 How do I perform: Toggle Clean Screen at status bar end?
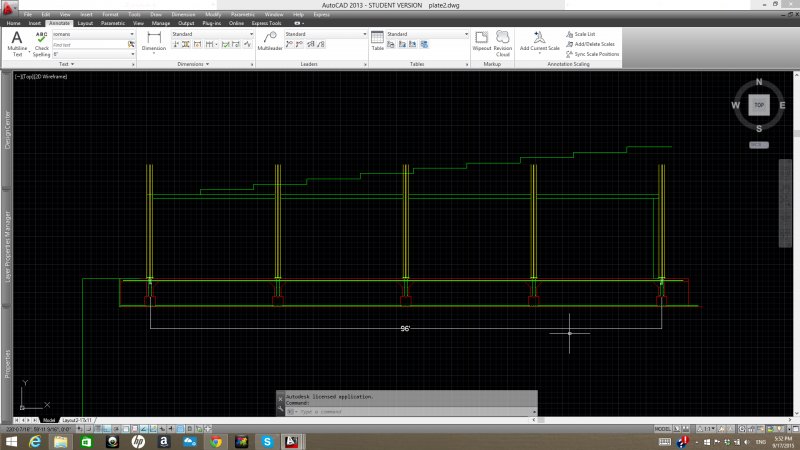point(795,429)
